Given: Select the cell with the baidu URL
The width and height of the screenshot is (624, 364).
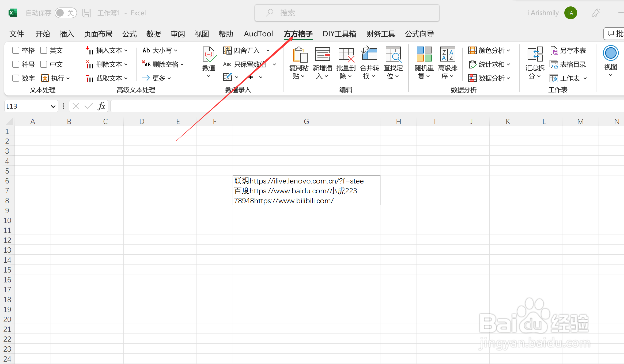Looking at the screenshot, I should click(307, 191).
